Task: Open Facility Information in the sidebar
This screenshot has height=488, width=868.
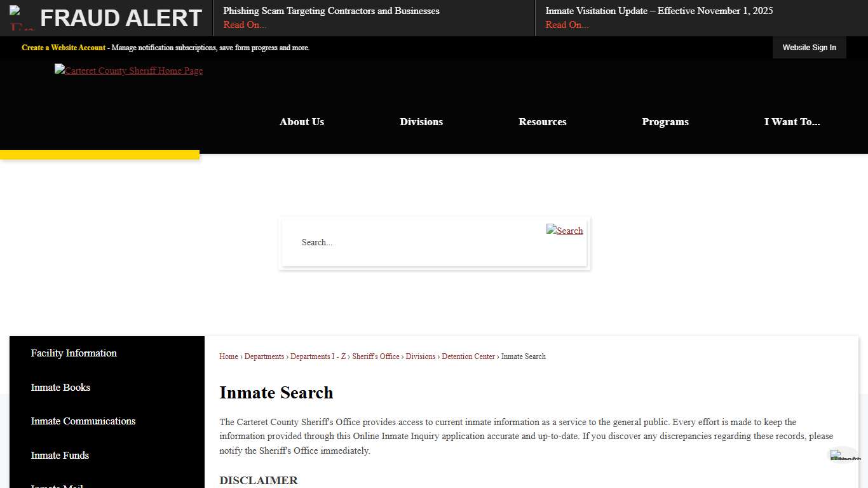Action: point(73,353)
